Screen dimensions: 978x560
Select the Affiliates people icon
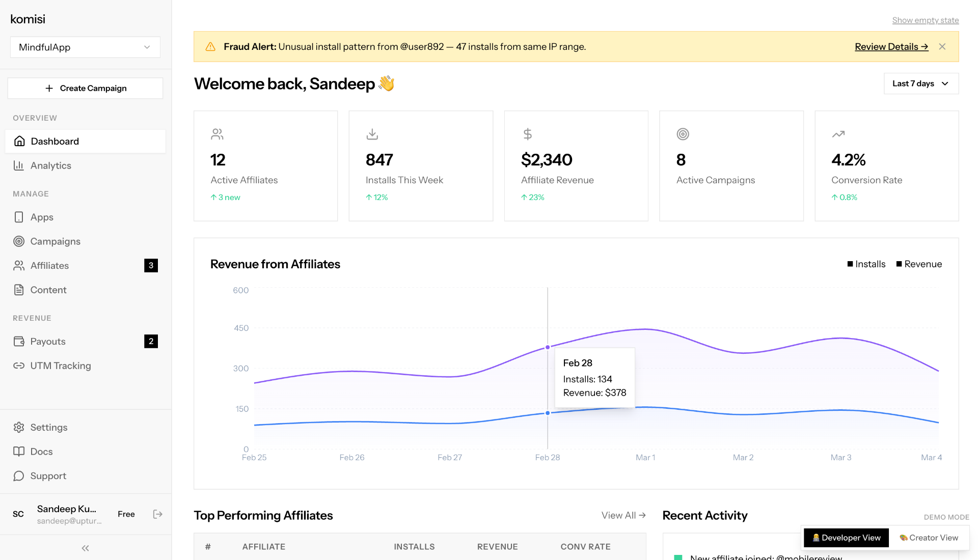pyautogui.click(x=19, y=265)
